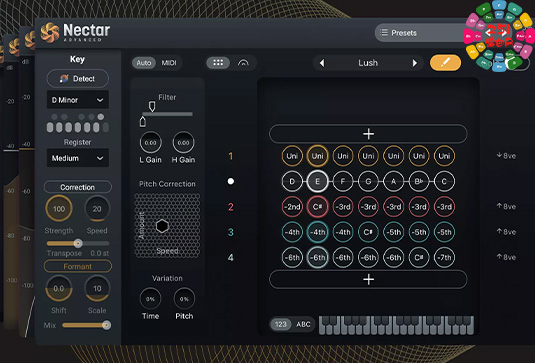Click the piano keyboard strip

coord(396,325)
